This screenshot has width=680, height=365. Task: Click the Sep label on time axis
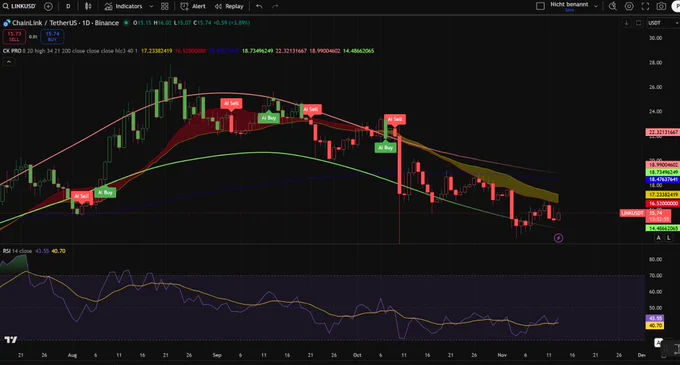click(217, 355)
